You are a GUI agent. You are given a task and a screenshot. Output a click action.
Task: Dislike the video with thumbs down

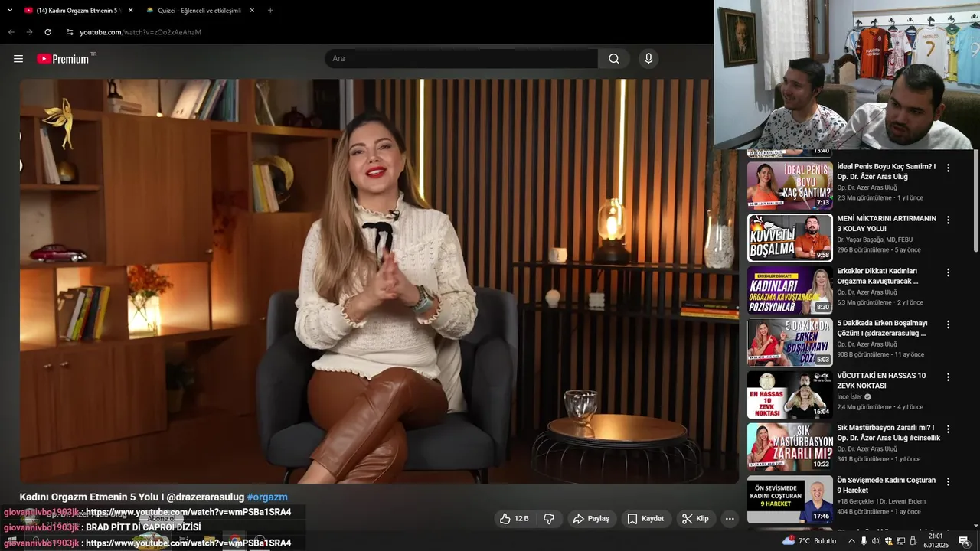click(x=549, y=518)
